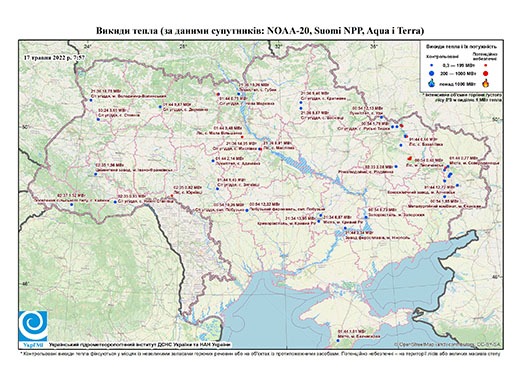Screen dimensions: 520x368
Task: Click the red marker at Мала Вільшанка
Action: [242, 137]
